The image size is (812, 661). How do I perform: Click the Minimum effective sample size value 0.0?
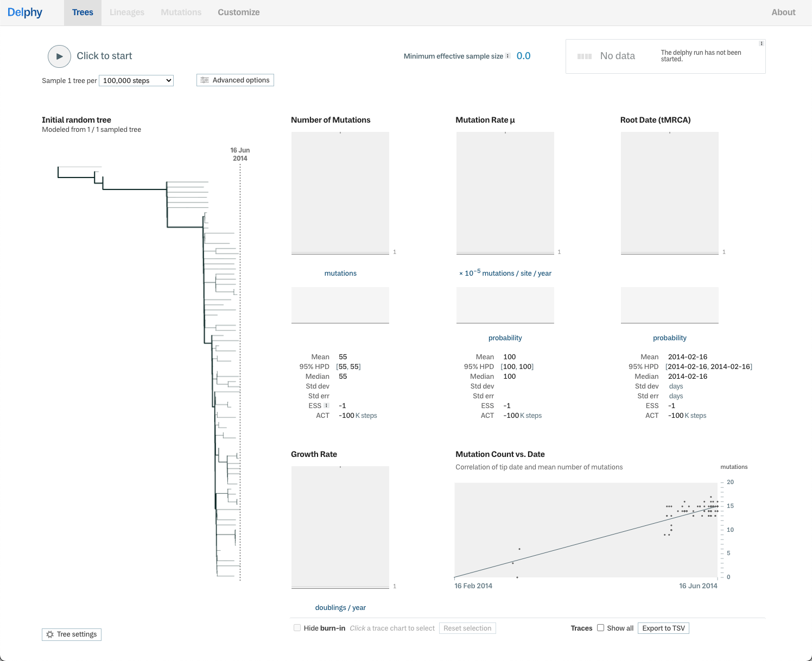[x=523, y=56]
